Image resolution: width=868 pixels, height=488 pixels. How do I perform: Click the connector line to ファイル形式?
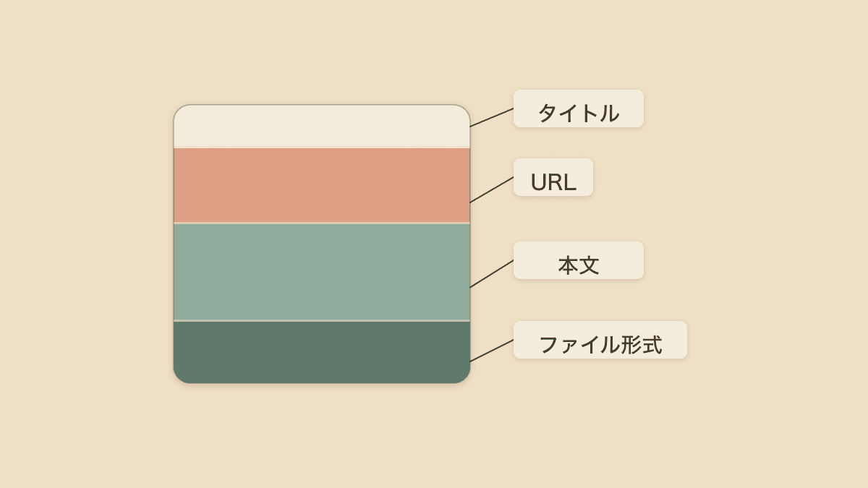click(492, 351)
